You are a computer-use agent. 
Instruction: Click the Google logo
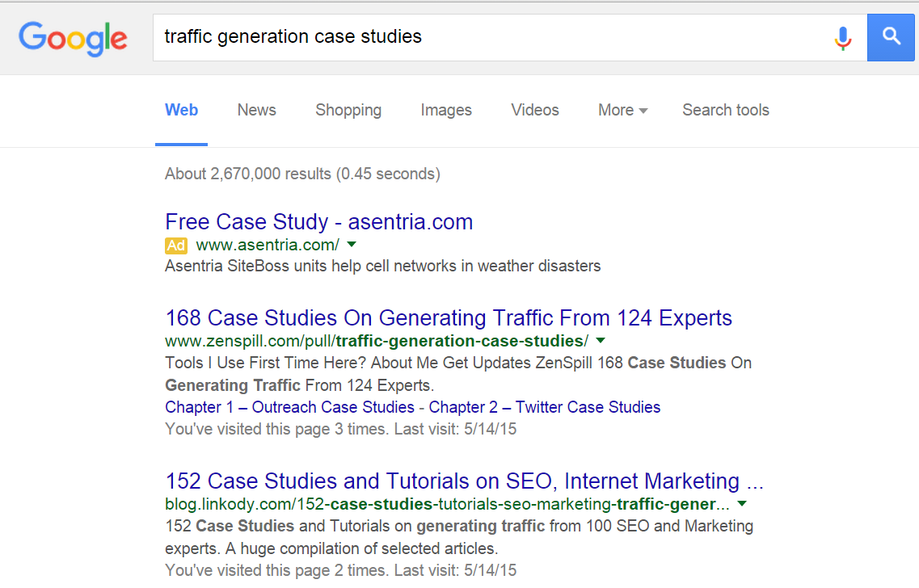pos(73,39)
